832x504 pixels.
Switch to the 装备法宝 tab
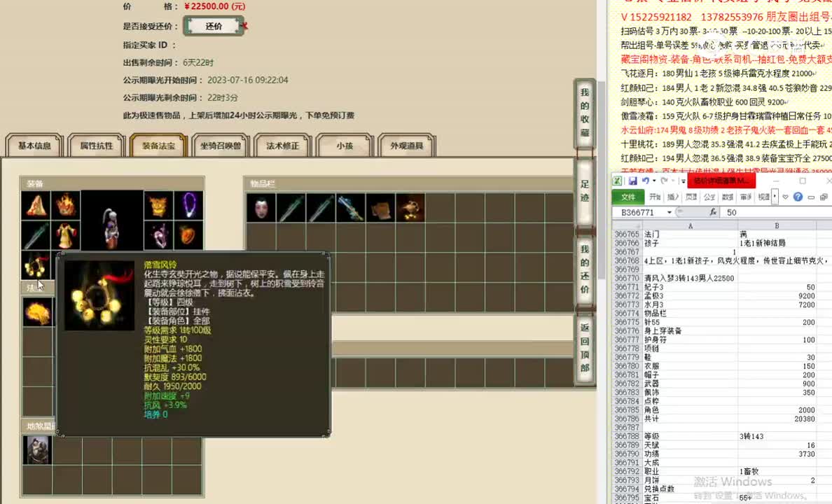[x=158, y=146]
